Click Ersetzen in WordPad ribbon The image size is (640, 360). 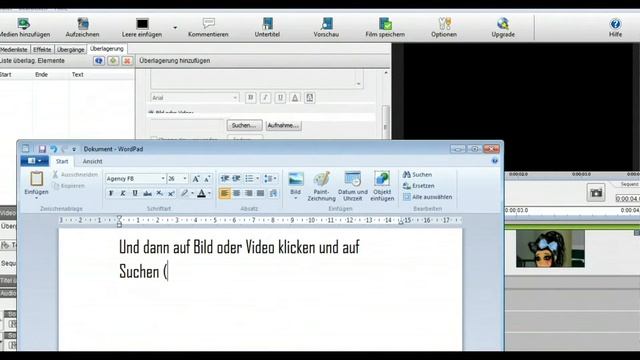(419, 186)
